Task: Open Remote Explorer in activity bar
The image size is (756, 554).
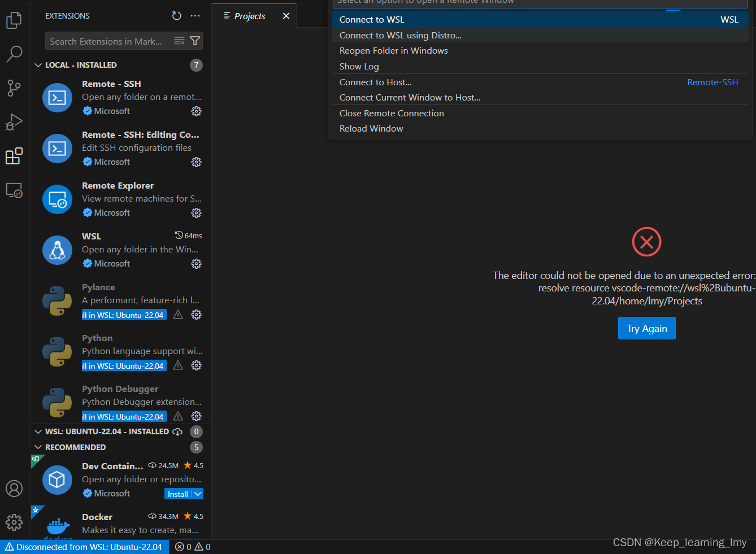Action: (x=14, y=190)
